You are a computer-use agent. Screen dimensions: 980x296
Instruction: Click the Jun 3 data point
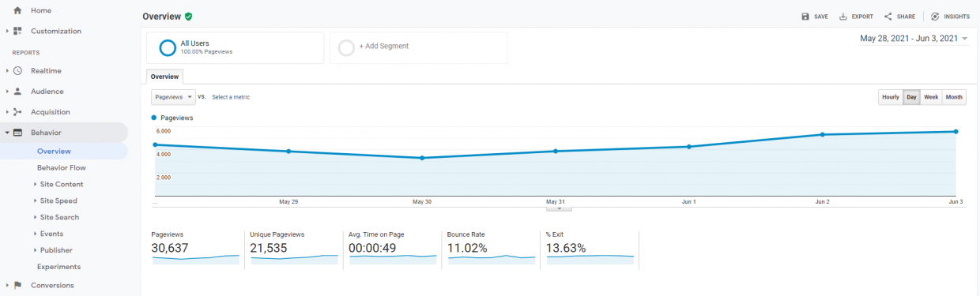click(956, 132)
